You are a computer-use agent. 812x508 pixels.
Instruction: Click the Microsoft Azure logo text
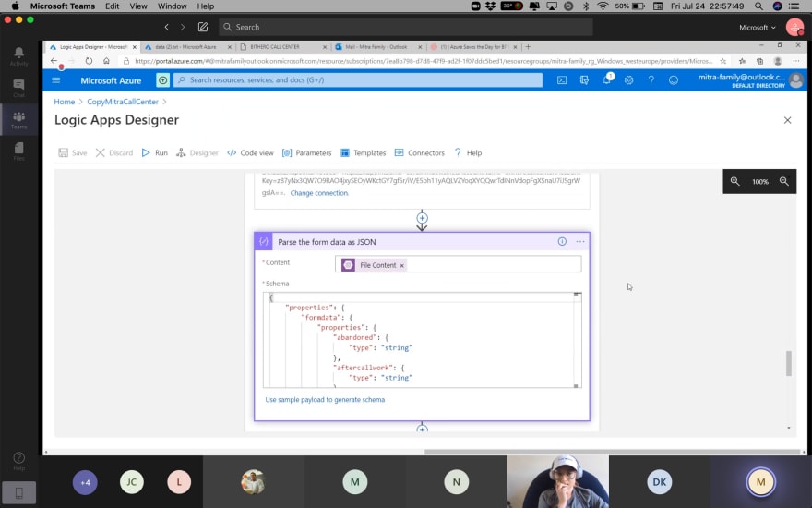(x=111, y=80)
